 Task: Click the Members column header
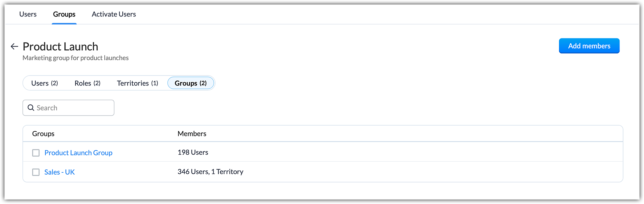(192, 134)
